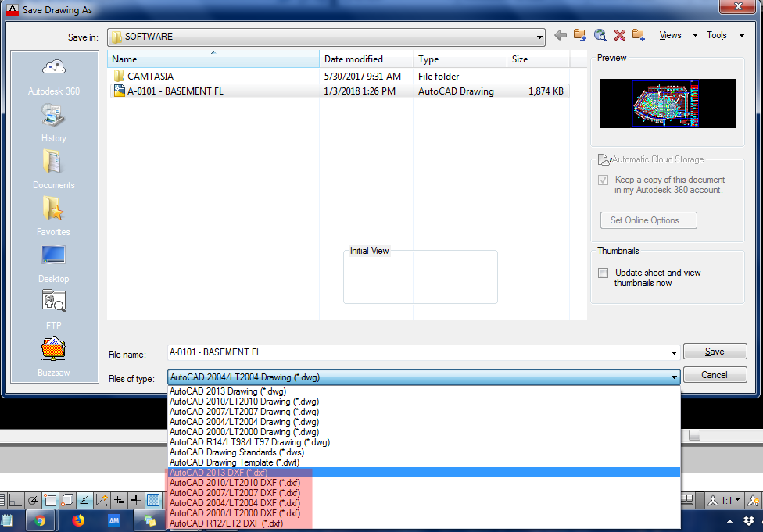
Task: Collapse the Files of type dropdown arrow
Action: [x=674, y=377]
